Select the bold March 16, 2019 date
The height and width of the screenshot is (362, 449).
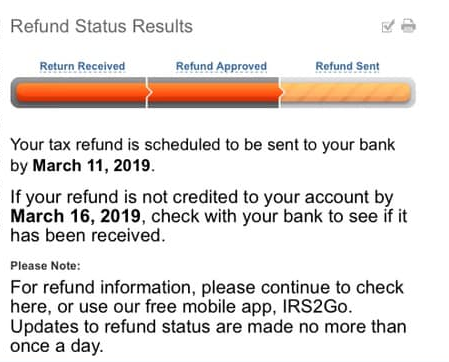pos(76,216)
